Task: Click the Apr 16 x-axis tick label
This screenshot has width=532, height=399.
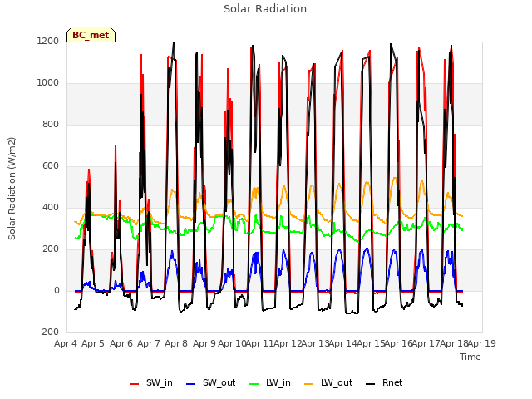Action: coord(399,343)
